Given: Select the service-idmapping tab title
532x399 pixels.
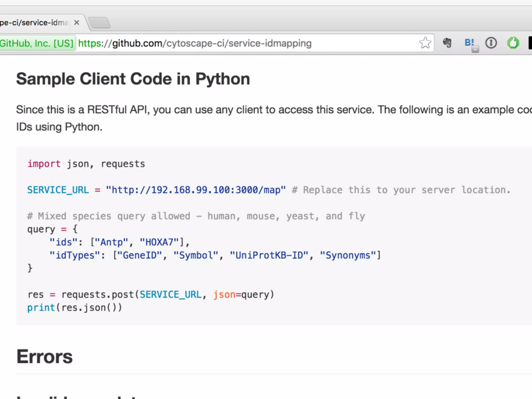Looking at the screenshot, I should [34, 23].
